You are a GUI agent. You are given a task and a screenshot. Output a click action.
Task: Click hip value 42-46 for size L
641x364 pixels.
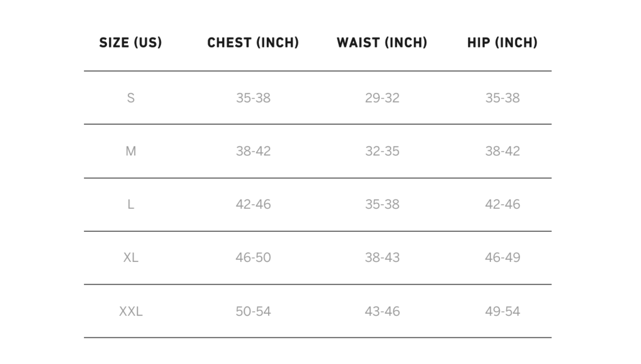pyautogui.click(x=503, y=204)
